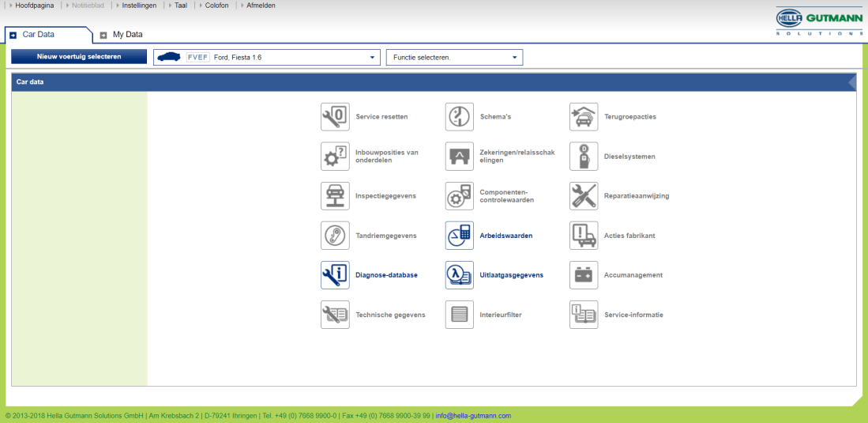
Task: Click the Zekeringen/relaisschakelingen fuse icon
Action: (460, 157)
